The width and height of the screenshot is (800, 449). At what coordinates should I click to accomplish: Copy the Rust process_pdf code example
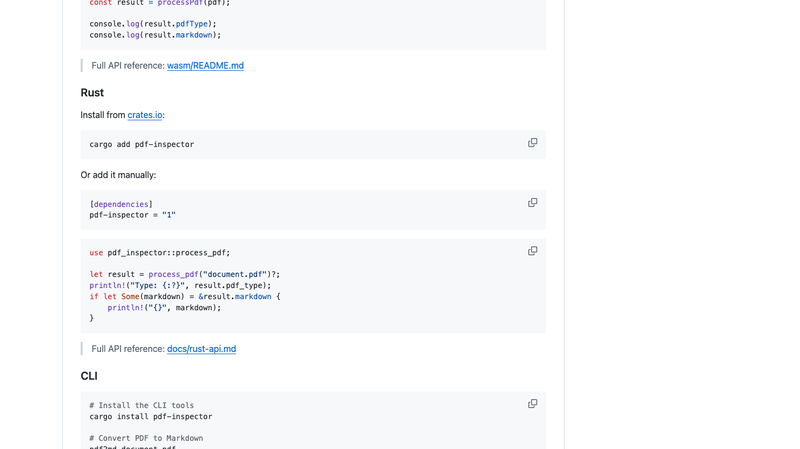(x=532, y=251)
